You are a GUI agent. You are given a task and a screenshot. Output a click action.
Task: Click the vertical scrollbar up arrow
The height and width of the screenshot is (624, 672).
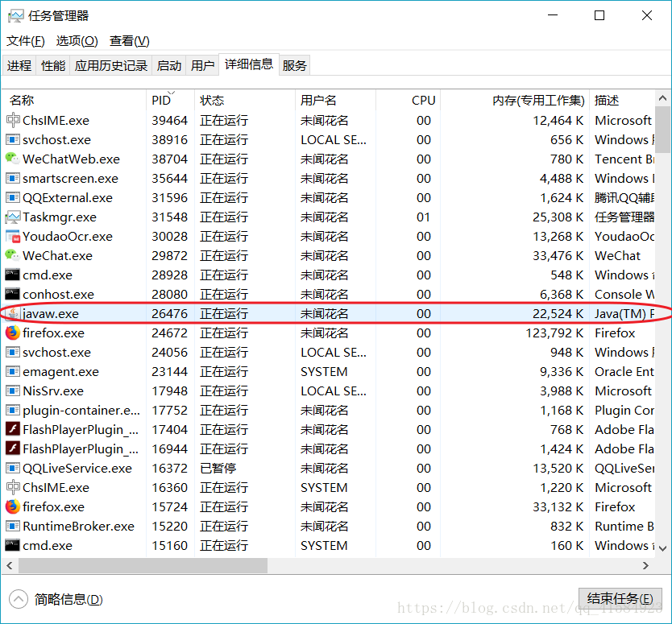click(662, 98)
